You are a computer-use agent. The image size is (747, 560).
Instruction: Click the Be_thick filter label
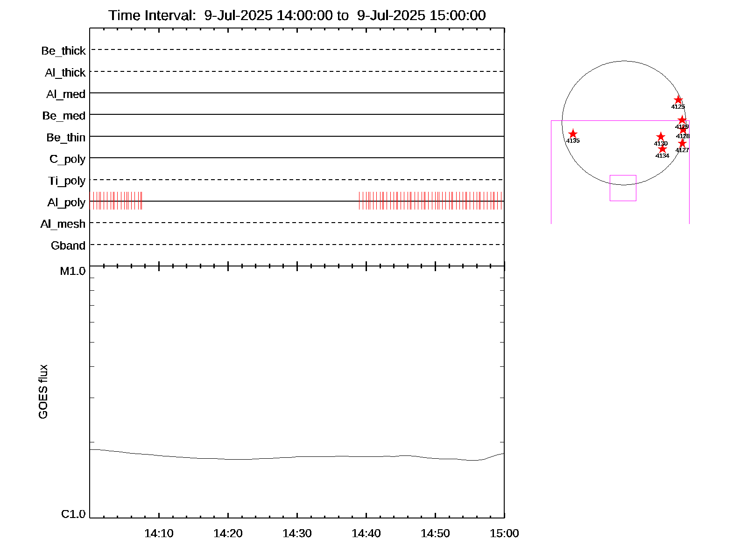[63, 51]
